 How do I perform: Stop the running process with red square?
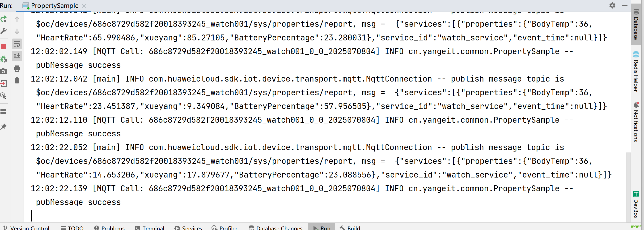point(4,47)
